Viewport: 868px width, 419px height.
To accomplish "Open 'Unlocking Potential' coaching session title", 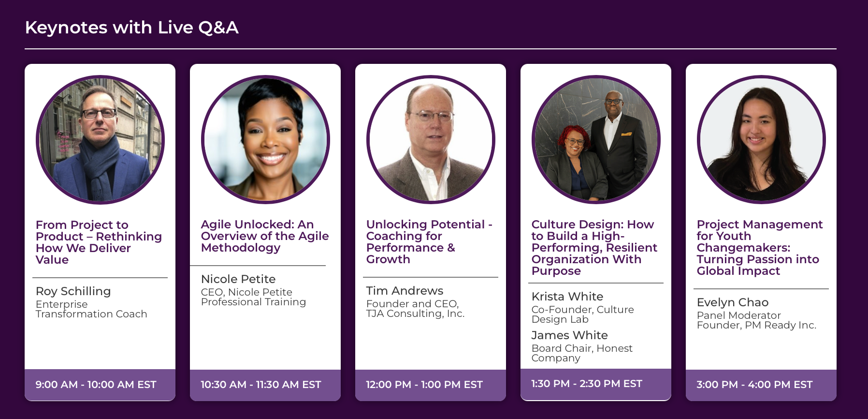I will [x=429, y=241].
